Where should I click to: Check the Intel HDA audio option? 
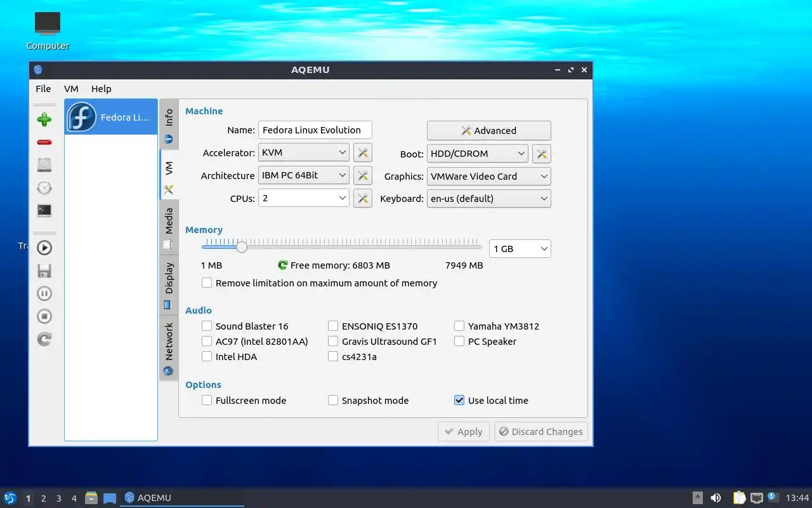coord(230,357)
